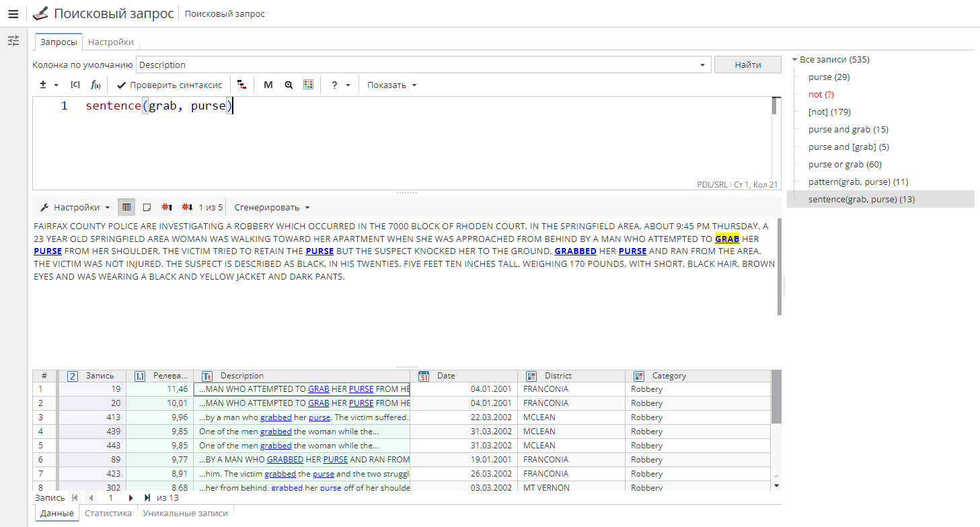Click the results table vertical scrollbar
Screen dimensions: 980x527
tap(776, 397)
